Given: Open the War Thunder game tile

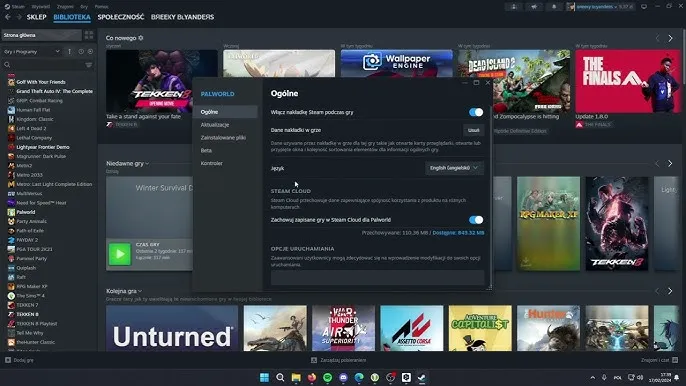Looking at the screenshot, I should tap(343, 328).
